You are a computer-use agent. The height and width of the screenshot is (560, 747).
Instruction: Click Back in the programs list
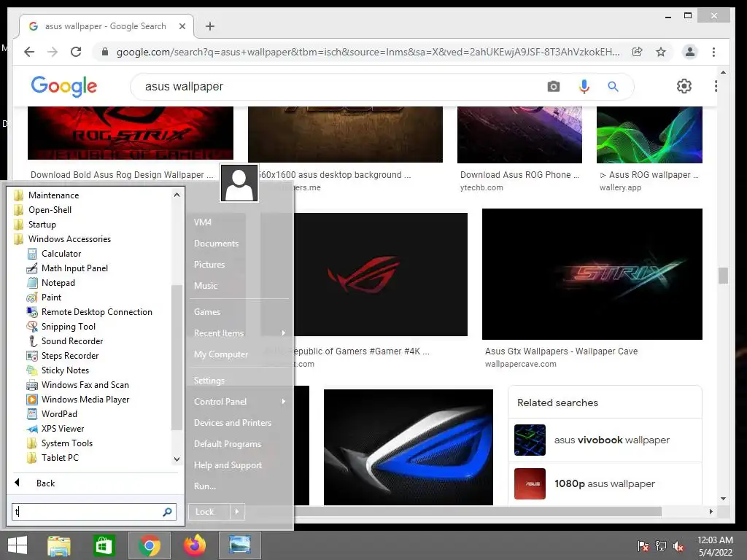tap(45, 483)
